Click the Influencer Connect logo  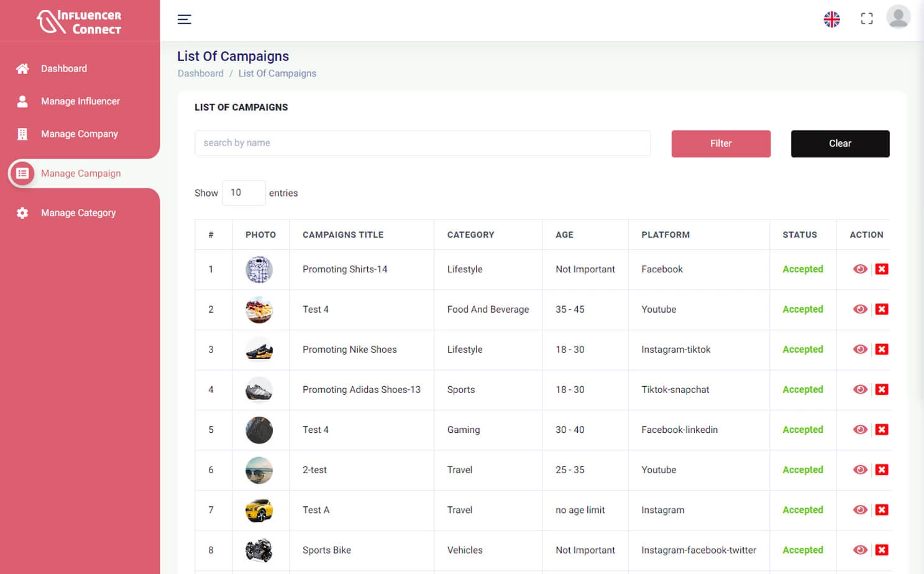(80, 19)
